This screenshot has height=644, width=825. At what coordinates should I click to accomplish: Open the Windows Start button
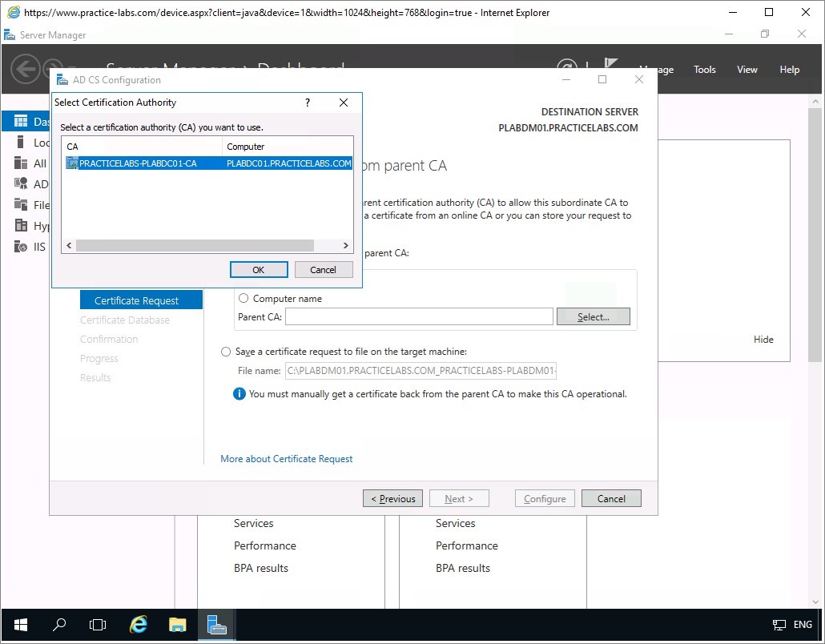click(x=21, y=625)
